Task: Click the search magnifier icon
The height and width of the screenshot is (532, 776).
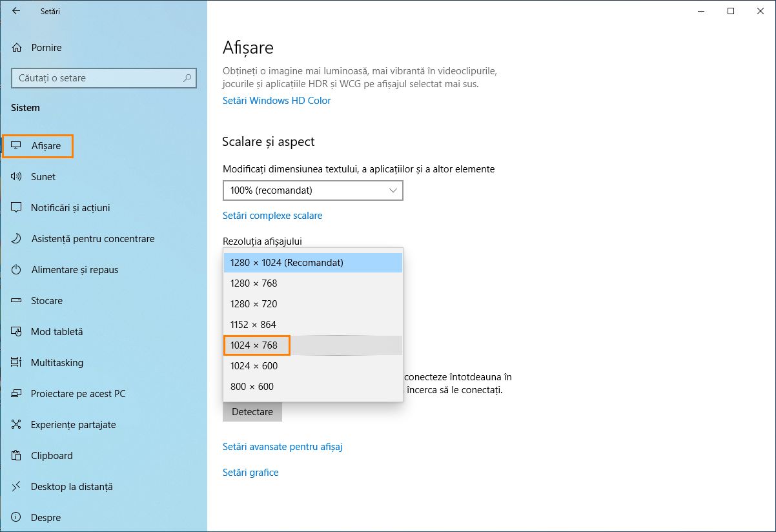Action: [x=187, y=78]
